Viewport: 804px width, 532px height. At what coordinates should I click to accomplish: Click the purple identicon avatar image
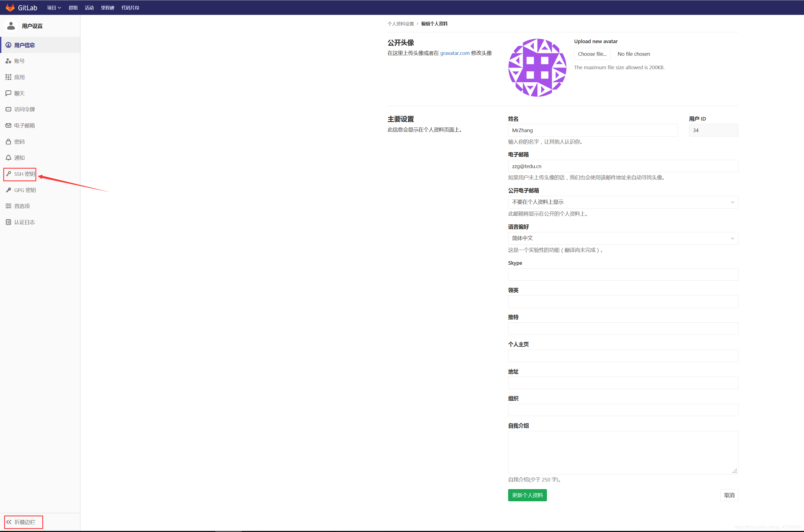point(537,68)
